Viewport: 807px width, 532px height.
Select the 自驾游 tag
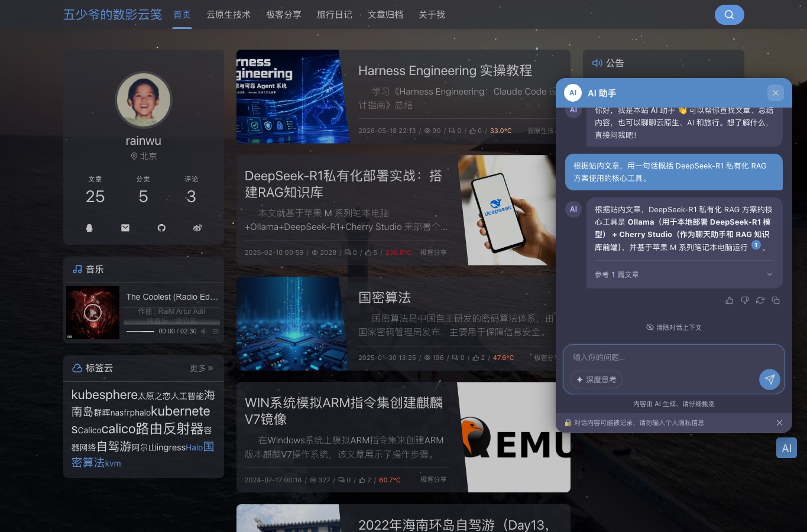[x=114, y=446]
